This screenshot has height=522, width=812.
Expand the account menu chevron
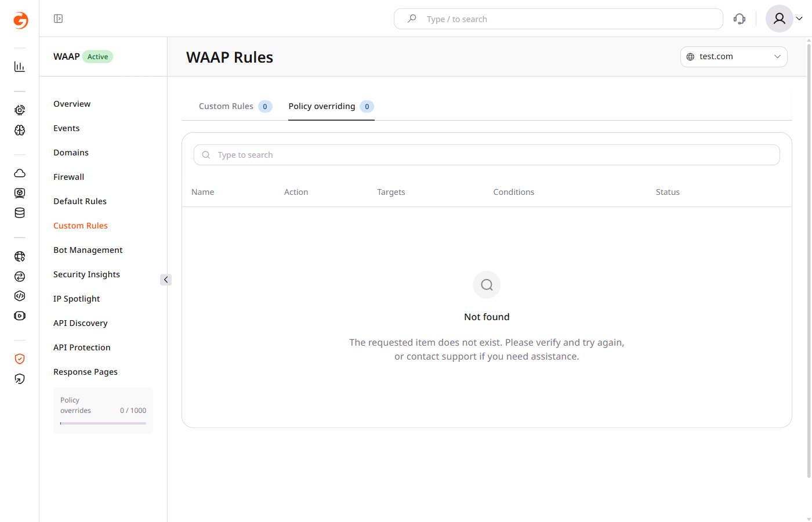point(799,19)
